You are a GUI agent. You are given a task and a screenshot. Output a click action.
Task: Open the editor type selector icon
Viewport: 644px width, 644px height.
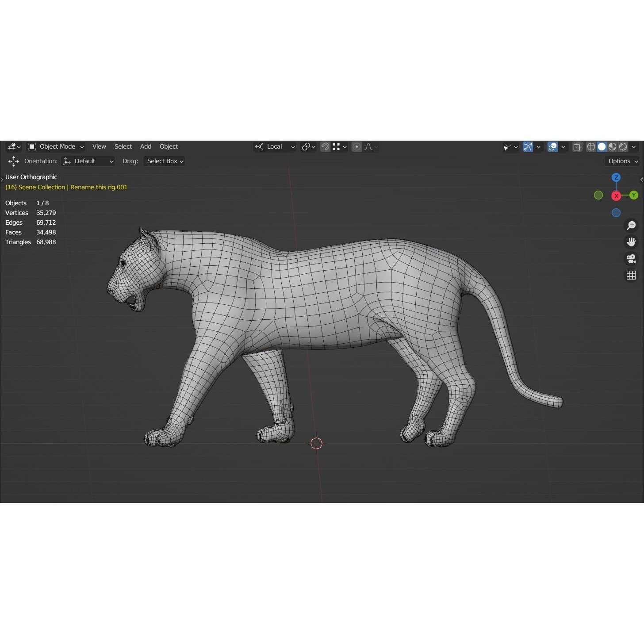click(12, 146)
